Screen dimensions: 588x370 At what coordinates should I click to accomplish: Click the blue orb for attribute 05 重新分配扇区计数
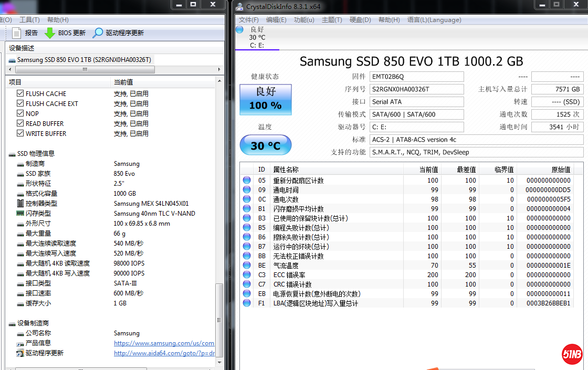(247, 181)
